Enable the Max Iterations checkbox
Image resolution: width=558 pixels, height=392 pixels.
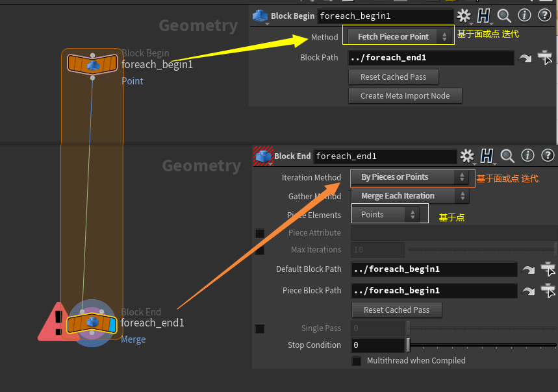coord(260,251)
